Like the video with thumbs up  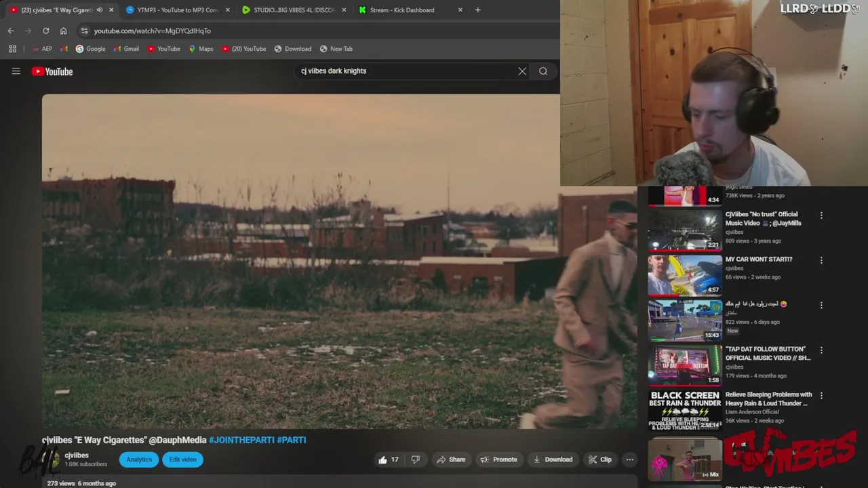point(389,460)
